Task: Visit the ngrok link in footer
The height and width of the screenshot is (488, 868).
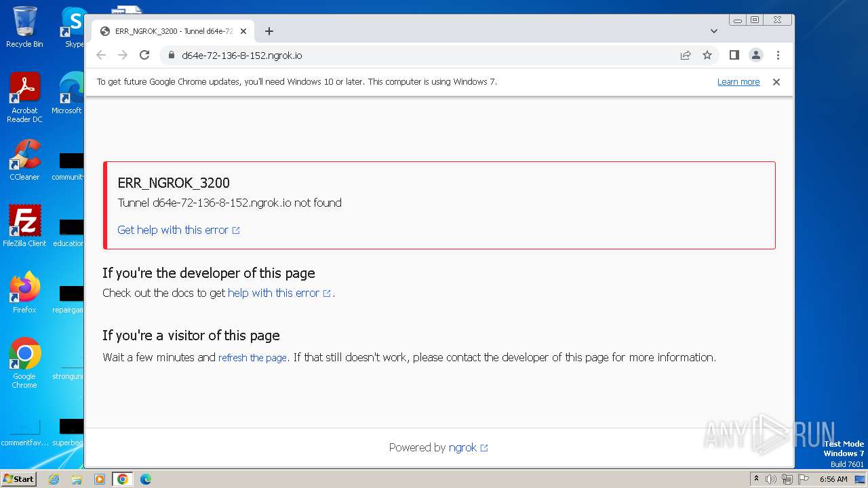Action: click(x=468, y=447)
